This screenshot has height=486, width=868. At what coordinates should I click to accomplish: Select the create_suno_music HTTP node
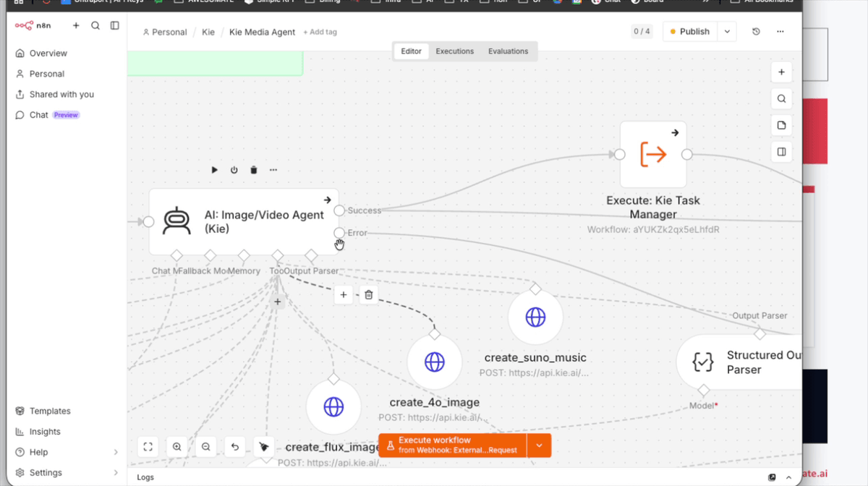[535, 317]
